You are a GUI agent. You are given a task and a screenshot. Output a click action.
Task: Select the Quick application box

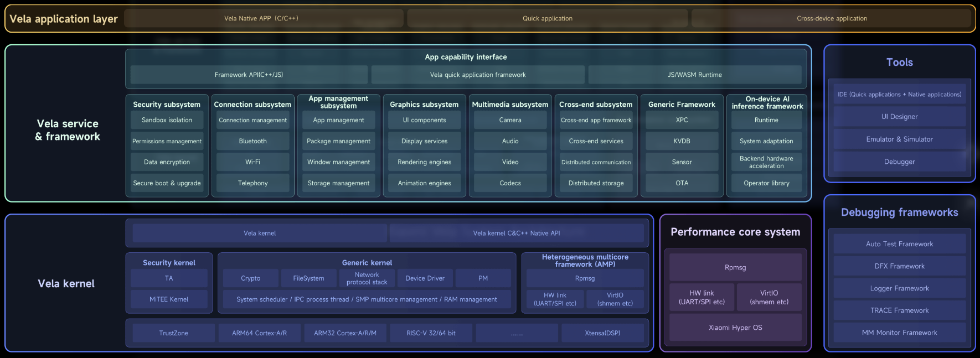pos(548,18)
